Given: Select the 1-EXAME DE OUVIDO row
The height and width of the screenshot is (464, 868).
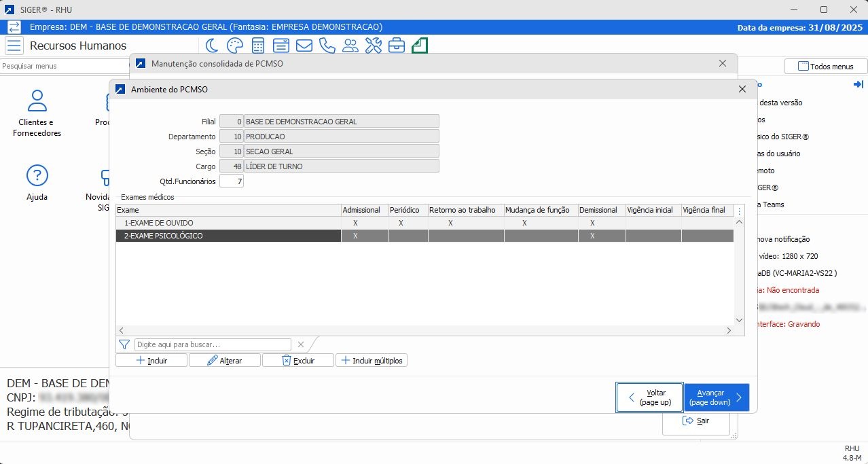Looking at the screenshot, I should pos(228,223).
